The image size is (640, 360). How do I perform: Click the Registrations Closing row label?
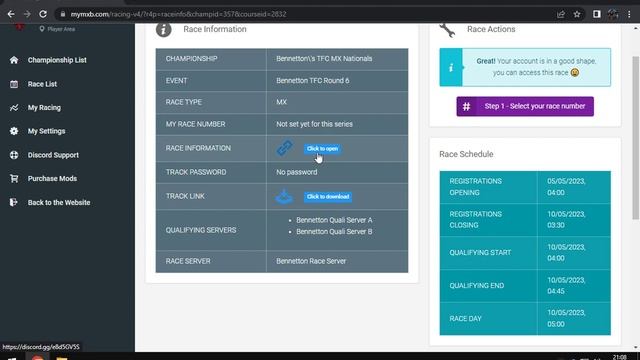coord(476,220)
